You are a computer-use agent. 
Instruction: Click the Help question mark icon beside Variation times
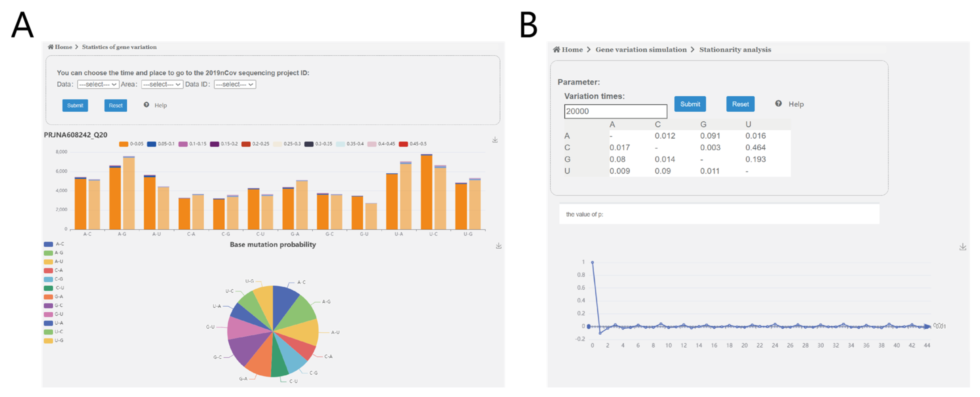click(778, 103)
